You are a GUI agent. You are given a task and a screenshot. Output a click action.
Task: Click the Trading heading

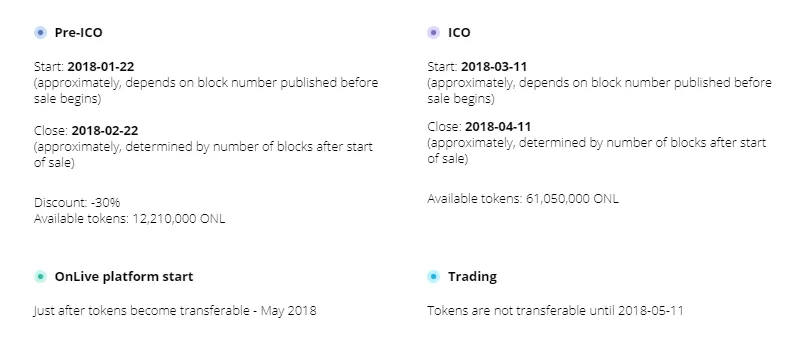click(472, 277)
